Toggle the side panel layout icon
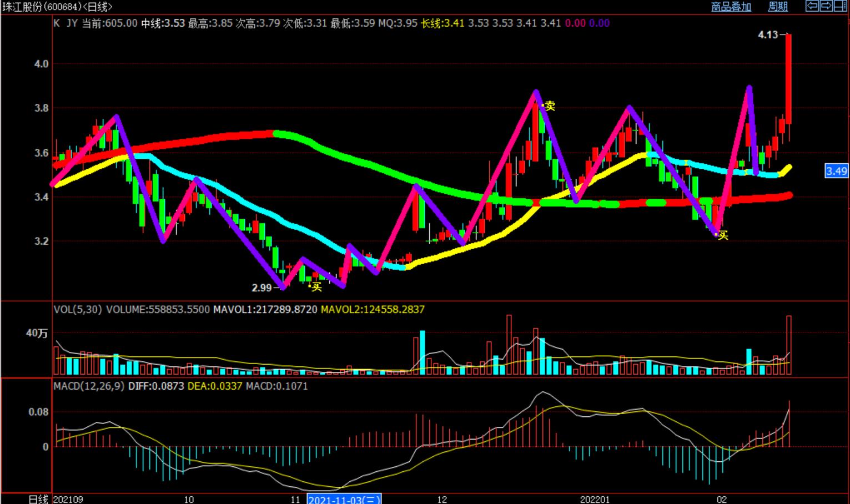The width and height of the screenshot is (850, 504). 840,6
